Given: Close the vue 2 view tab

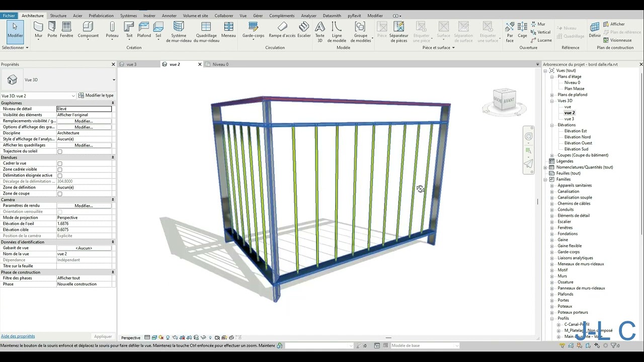Looking at the screenshot, I should [x=200, y=64].
